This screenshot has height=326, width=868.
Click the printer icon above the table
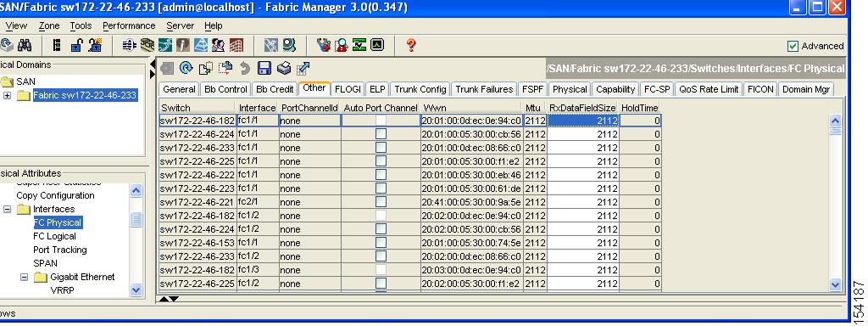coord(284,68)
